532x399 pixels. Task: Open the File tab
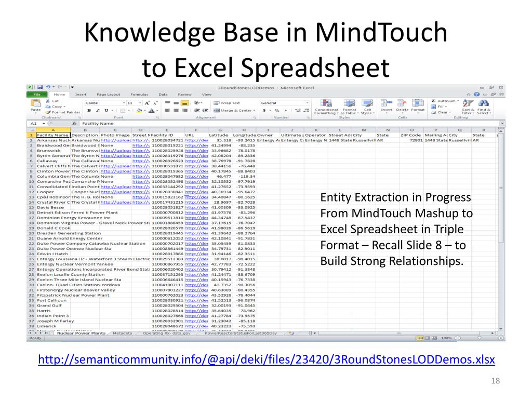click(x=37, y=95)
